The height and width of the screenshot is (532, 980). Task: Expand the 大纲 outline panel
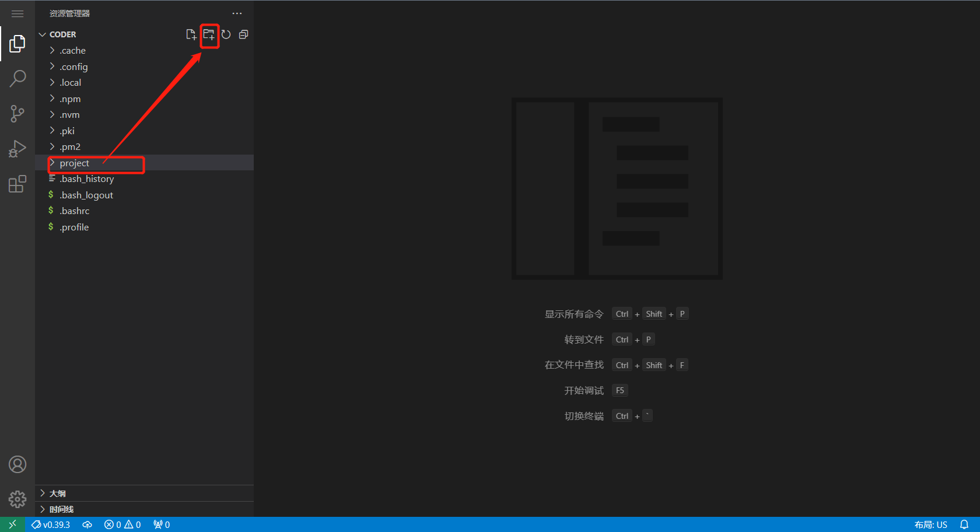57,494
